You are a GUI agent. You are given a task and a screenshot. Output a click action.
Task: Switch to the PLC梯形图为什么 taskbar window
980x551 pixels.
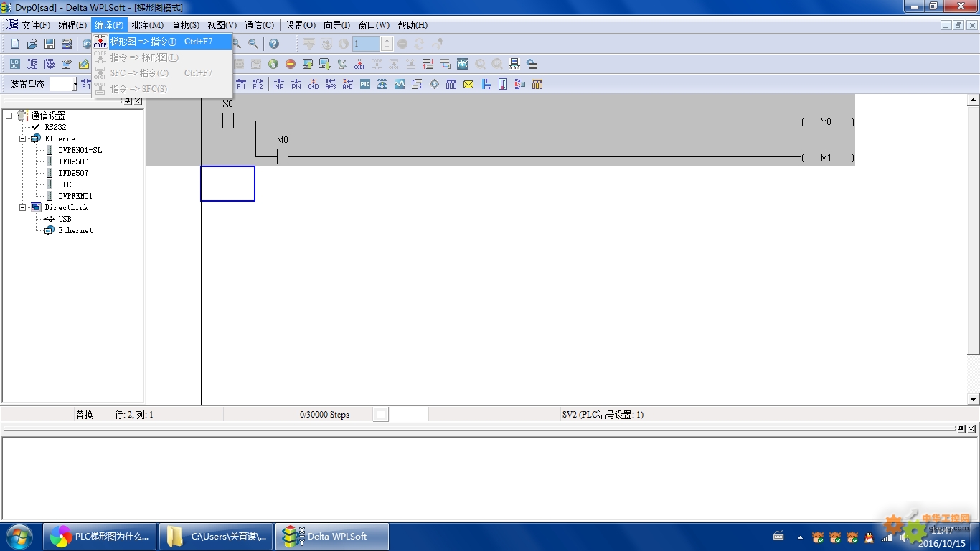coord(100,536)
